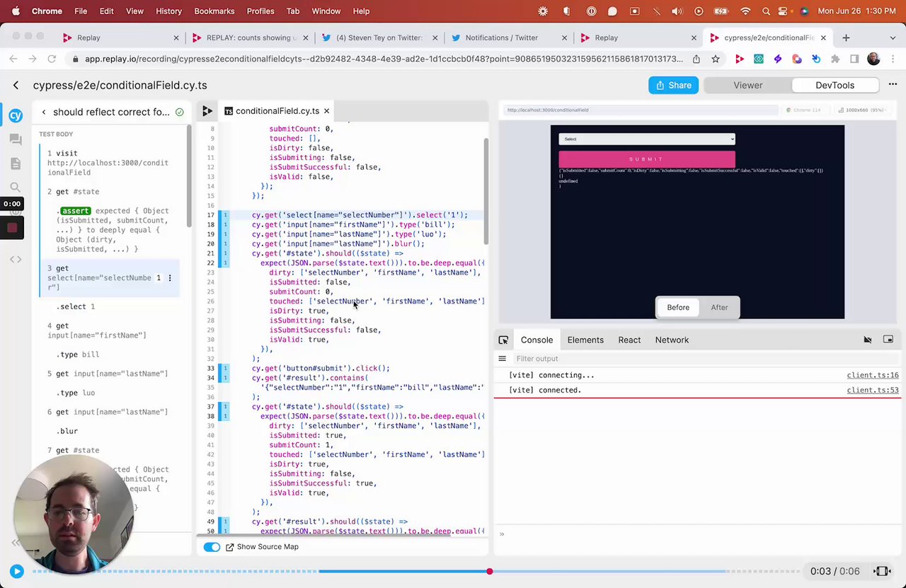Return to test list with chevron
Screen dimensions: 906x588
44,112
